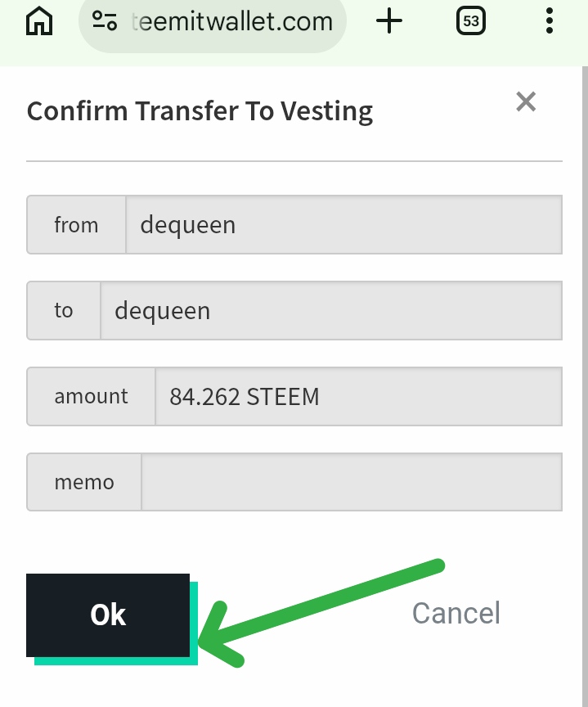Close the Confirm Transfer dialog
Screen dimensions: 588x707
click(526, 101)
